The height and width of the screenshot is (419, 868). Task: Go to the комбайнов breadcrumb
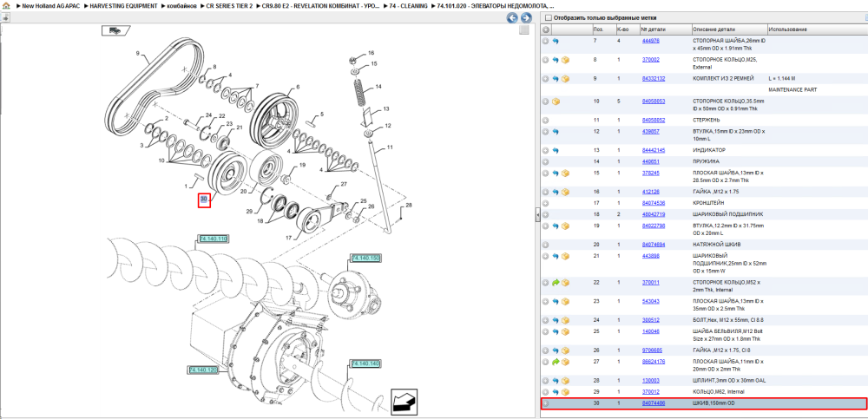point(182,5)
